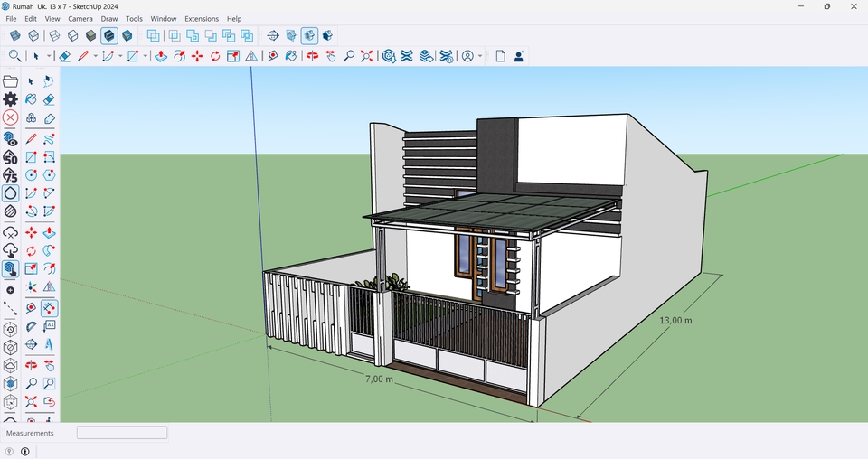
Task: Click the Subtract solid tool
Action: point(211,36)
